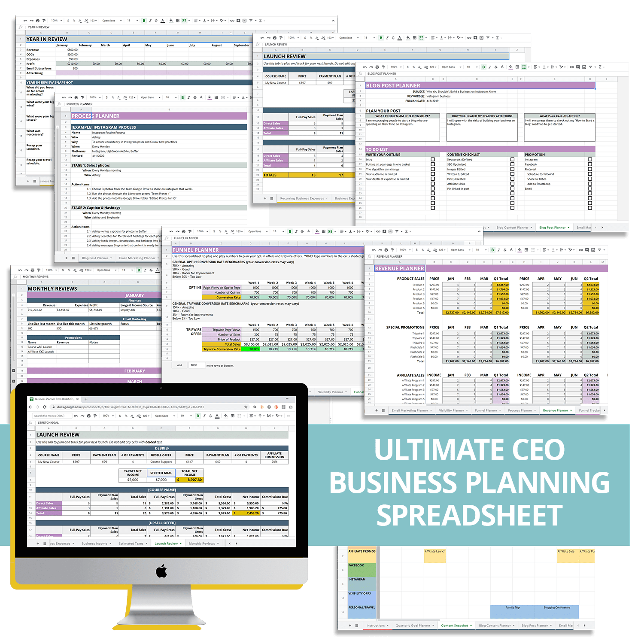This screenshot has height=644, width=644.
Task: Open the all-sheets list in the iMac window
Action: [45, 543]
